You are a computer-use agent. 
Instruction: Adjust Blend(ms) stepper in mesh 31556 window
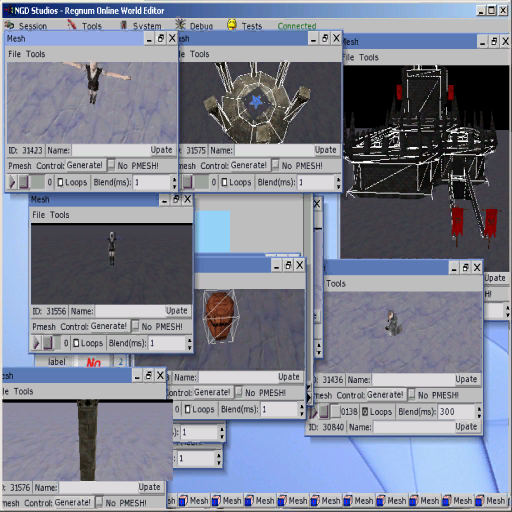pyautogui.click(x=189, y=343)
